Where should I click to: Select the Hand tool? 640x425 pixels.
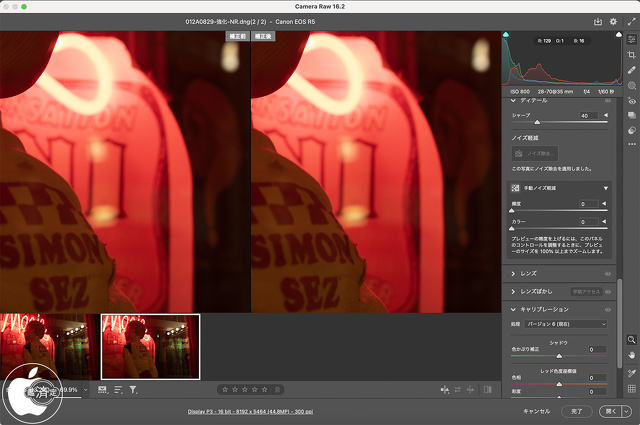click(x=632, y=355)
